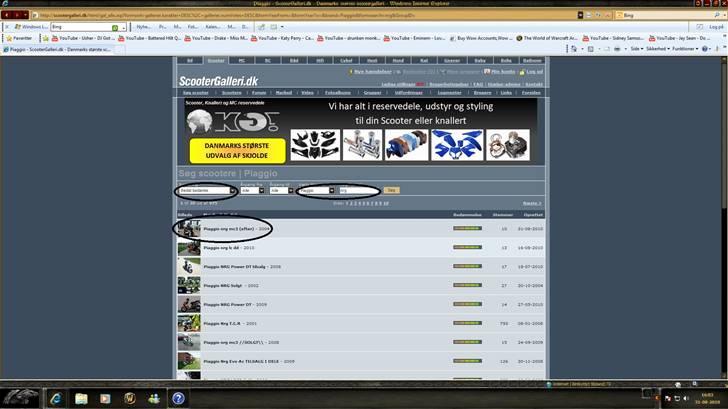
Task: Open the file explorer folder taskbar icon
Action: pos(80,398)
